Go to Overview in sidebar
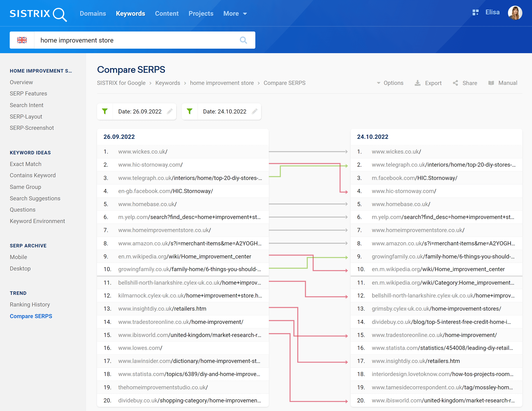This screenshot has width=532, height=411. [x=21, y=82]
